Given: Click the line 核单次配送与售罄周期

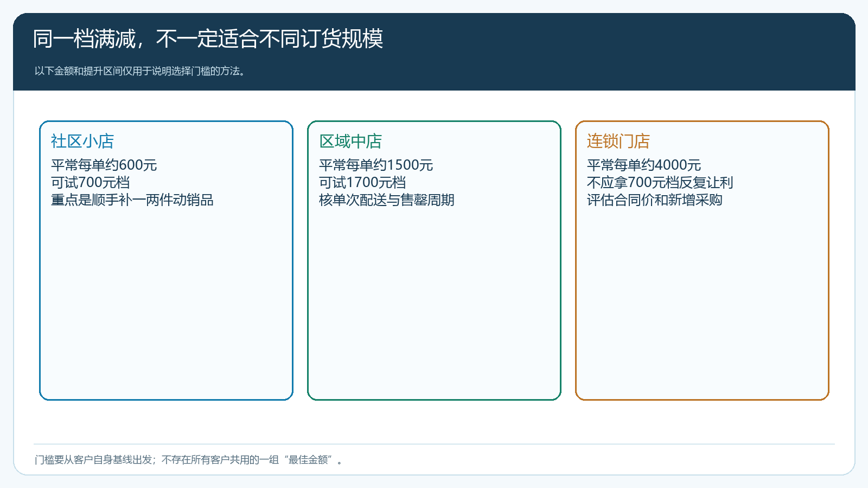Looking at the screenshot, I should pos(386,200).
